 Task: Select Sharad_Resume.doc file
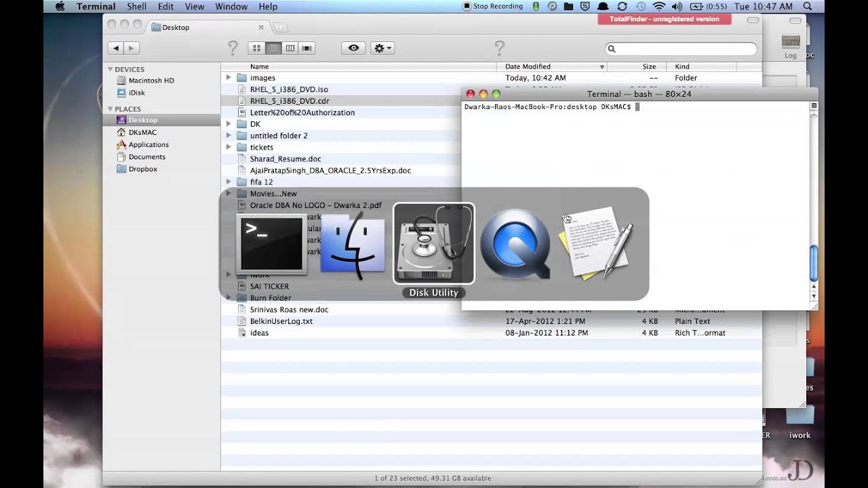285,159
